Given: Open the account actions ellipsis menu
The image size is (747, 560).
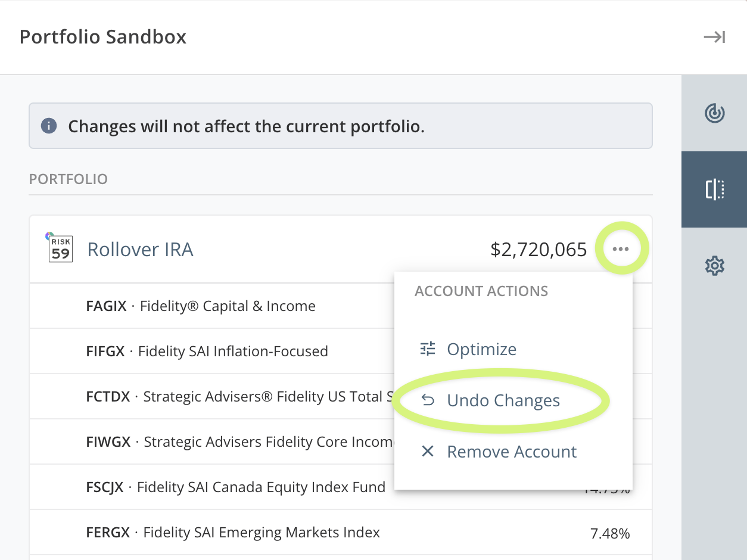Looking at the screenshot, I should [621, 248].
